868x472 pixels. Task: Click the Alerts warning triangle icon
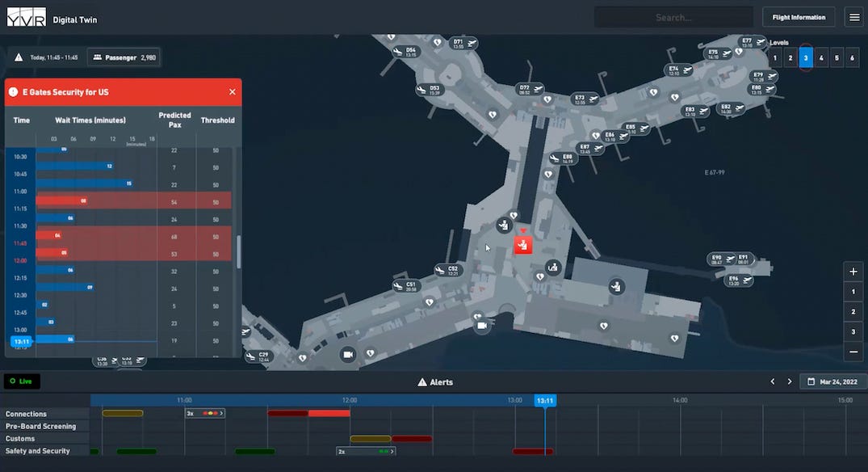421,381
